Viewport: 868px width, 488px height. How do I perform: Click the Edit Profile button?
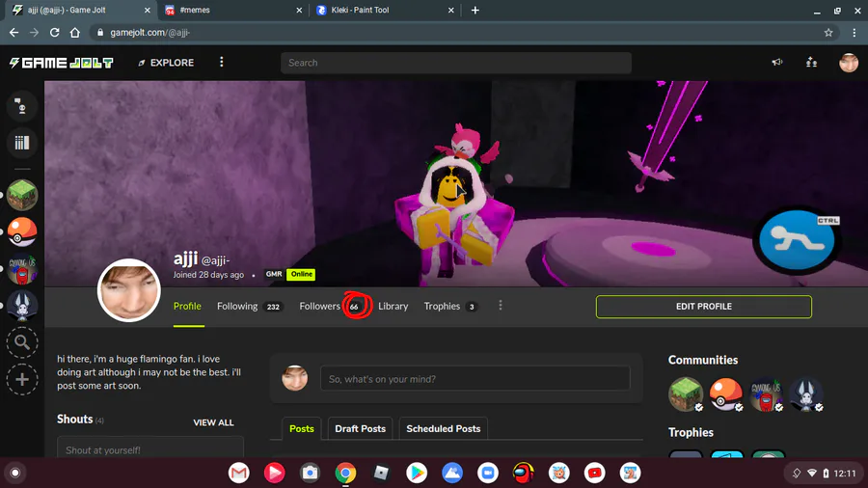click(704, 307)
